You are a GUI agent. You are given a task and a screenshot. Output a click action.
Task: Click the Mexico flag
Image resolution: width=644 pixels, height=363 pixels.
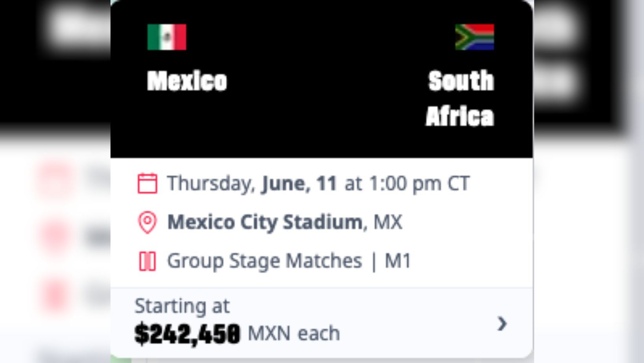pyautogui.click(x=166, y=38)
